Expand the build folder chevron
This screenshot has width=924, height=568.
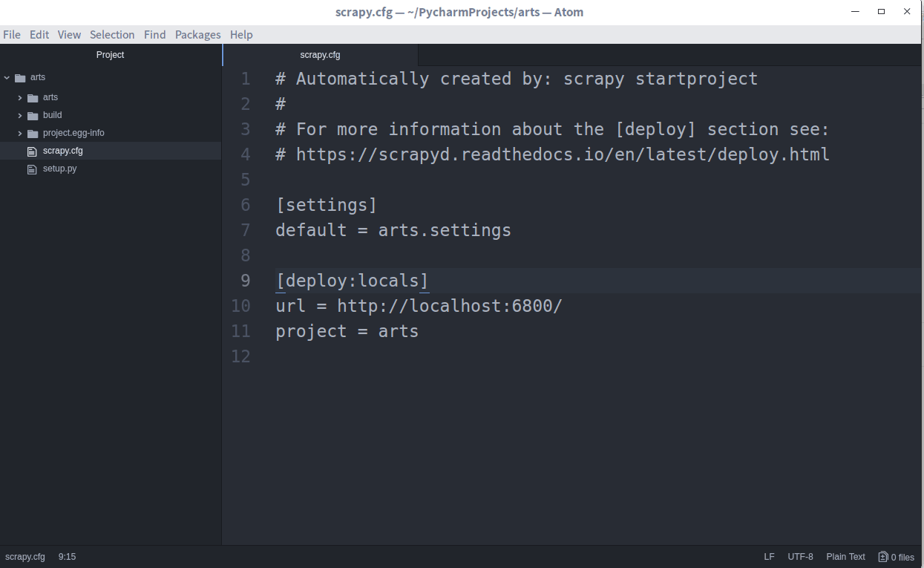click(20, 116)
